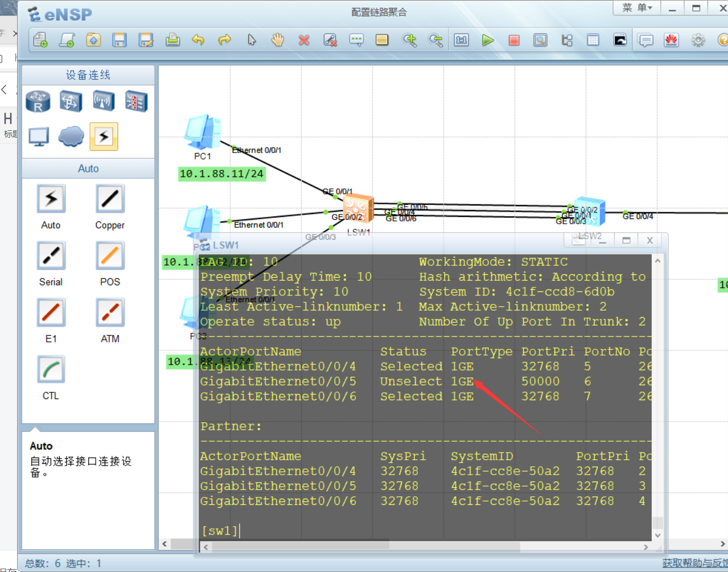Click the red stop devices button
This screenshot has height=572, width=728.
[514, 40]
